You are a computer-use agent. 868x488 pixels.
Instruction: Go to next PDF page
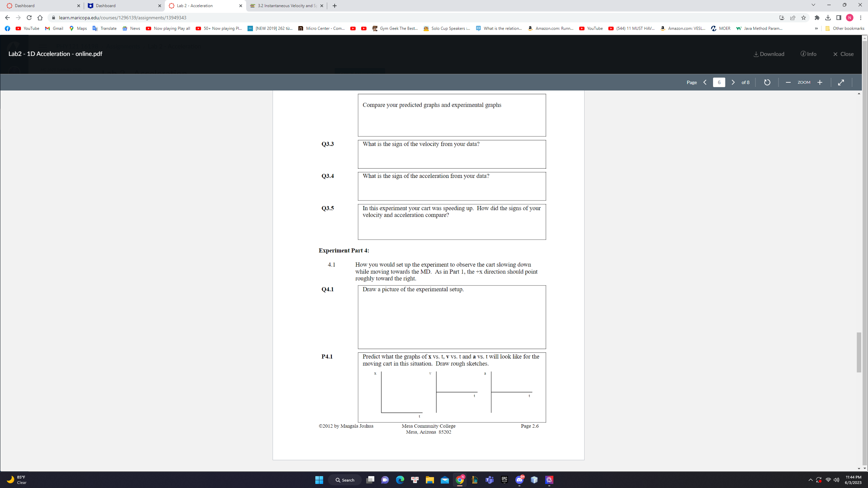[733, 82]
